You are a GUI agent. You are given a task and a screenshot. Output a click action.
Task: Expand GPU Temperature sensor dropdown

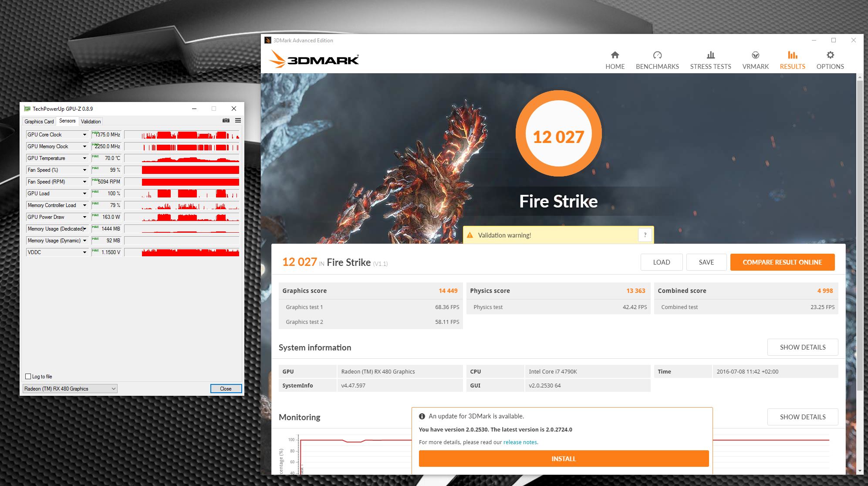pyautogui.click(x=84, y=158)
